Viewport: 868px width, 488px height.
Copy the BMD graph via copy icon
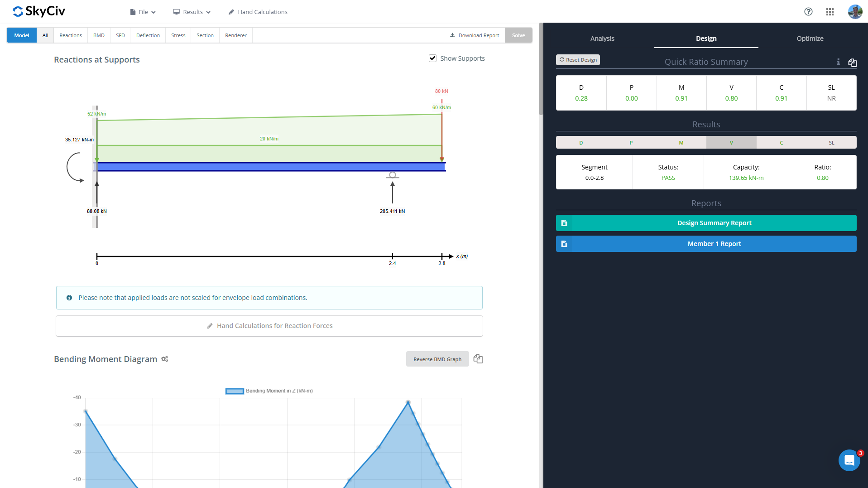point(478,359)
